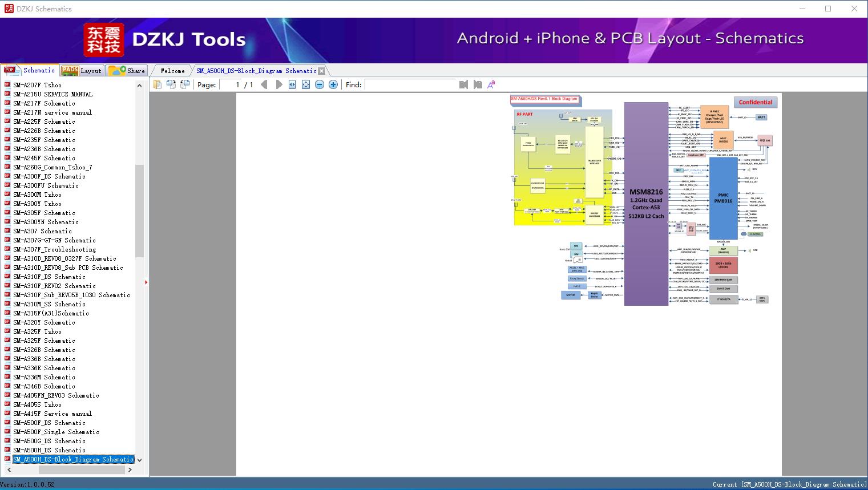Screen dimensions: 868x490
Task: Click the find previous icon
Action: (x=463, y=84)
